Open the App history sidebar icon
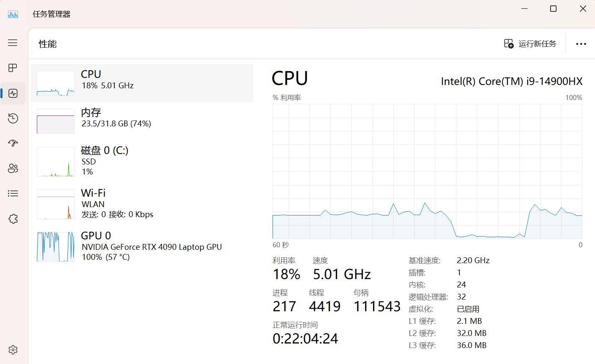 tap(13, 118)
